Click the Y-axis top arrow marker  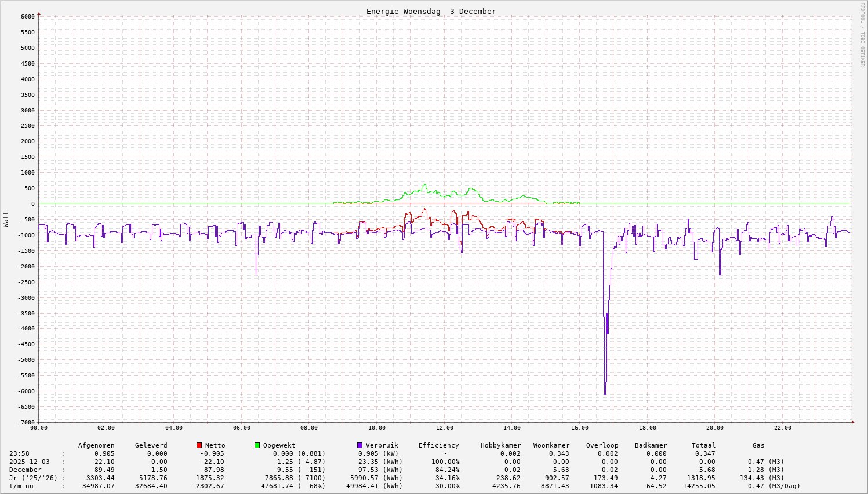coord(39,13)
